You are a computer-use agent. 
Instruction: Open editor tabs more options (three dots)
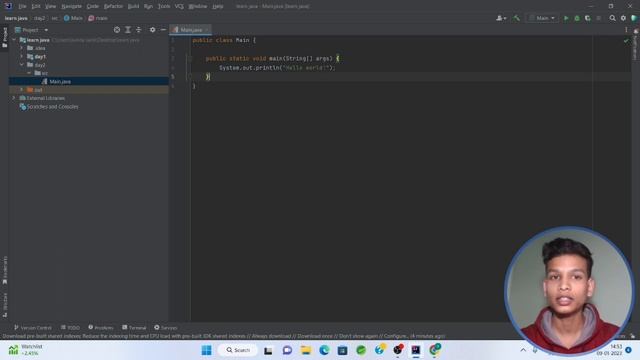(x=626, y=30)
